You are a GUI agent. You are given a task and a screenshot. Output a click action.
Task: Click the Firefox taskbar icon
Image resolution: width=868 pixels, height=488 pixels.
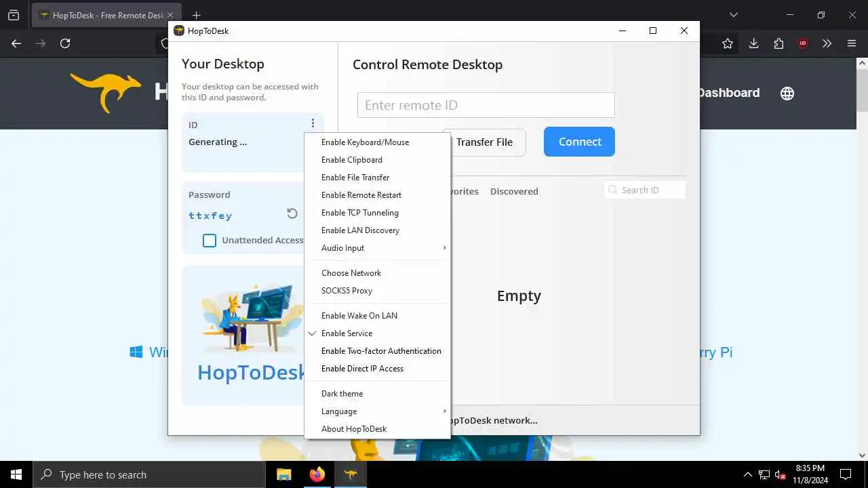coord(317,474)
